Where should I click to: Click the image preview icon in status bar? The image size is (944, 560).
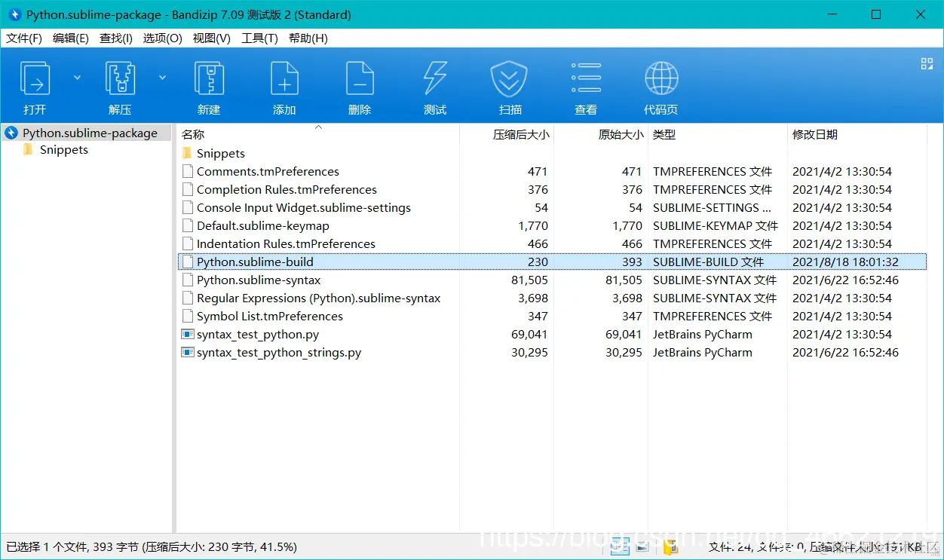tap(642, 546)
